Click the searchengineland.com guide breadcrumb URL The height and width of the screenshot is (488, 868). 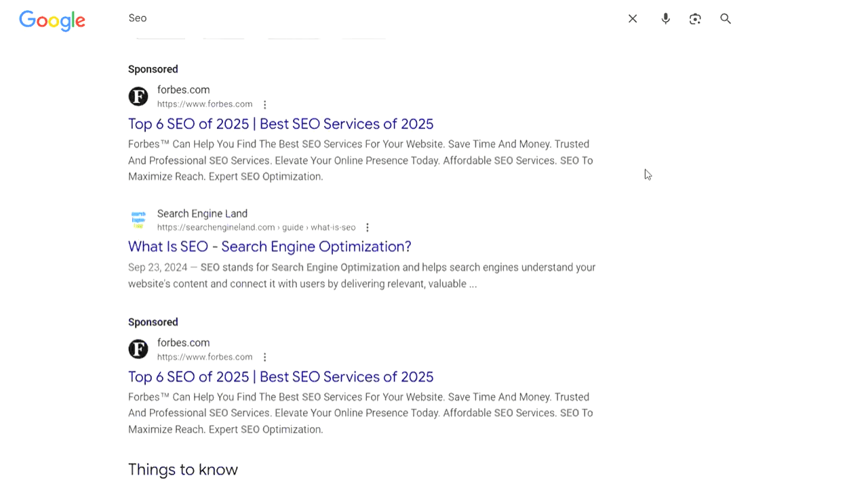click(x=256, y=228)
